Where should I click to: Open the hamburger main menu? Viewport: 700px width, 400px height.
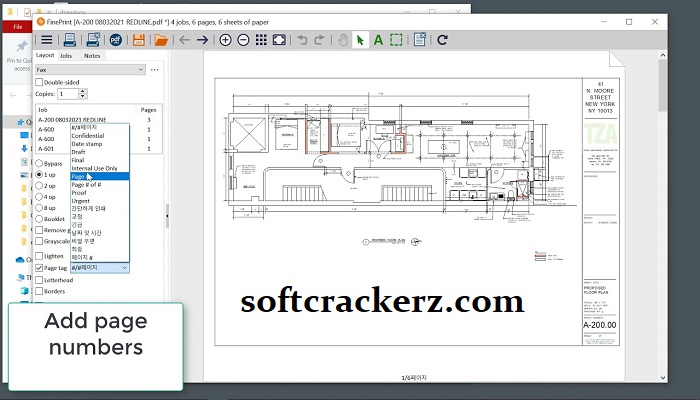(46, 40)
